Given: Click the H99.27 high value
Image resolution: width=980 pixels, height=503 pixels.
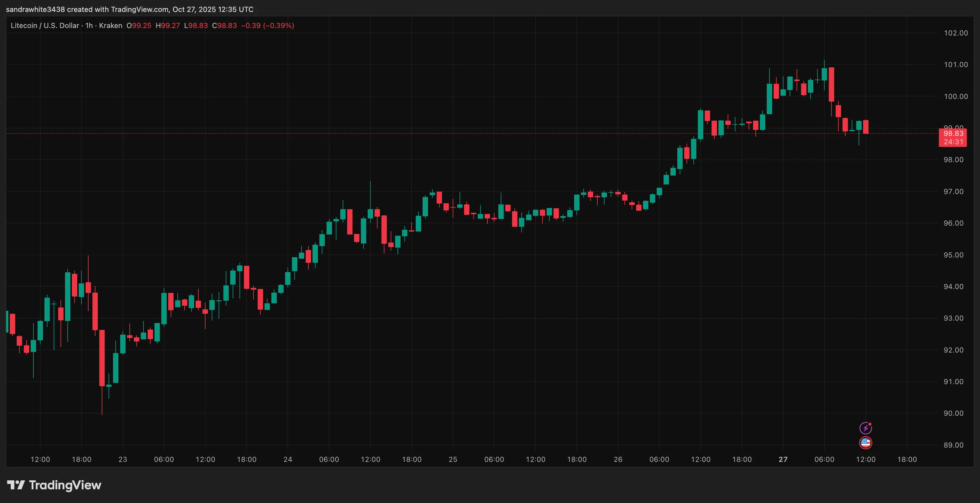Looking at the screenshot, I should click(167, 25).
